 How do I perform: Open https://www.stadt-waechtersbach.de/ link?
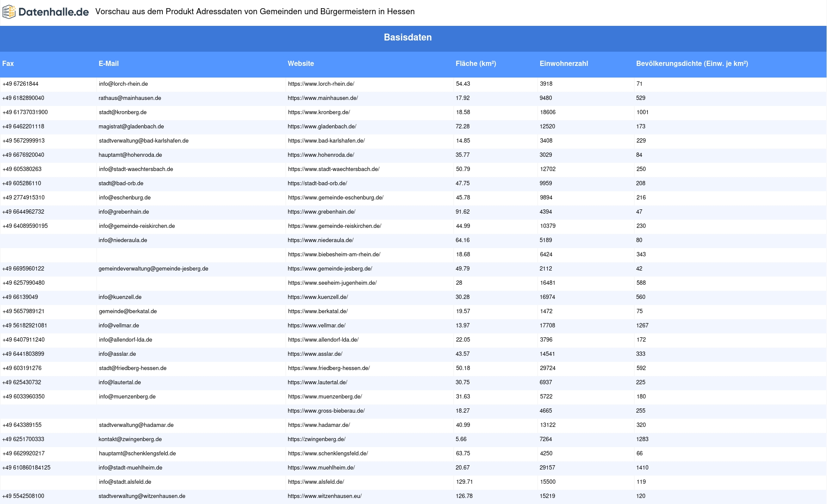click(334, 169)
